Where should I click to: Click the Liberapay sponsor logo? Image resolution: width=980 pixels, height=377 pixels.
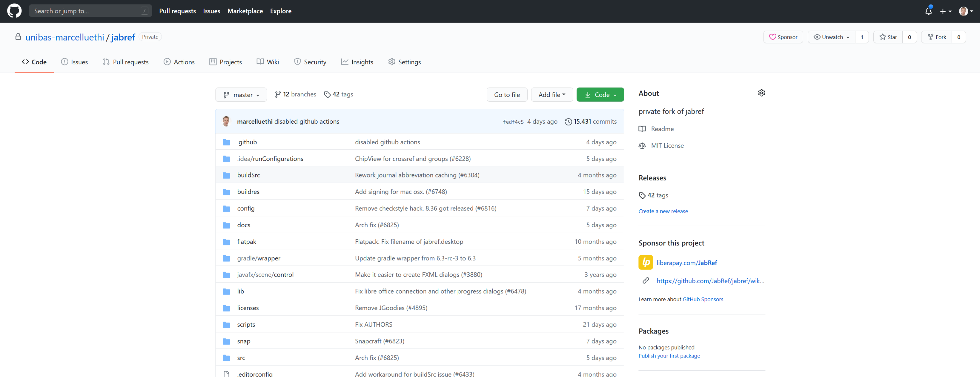645,262
